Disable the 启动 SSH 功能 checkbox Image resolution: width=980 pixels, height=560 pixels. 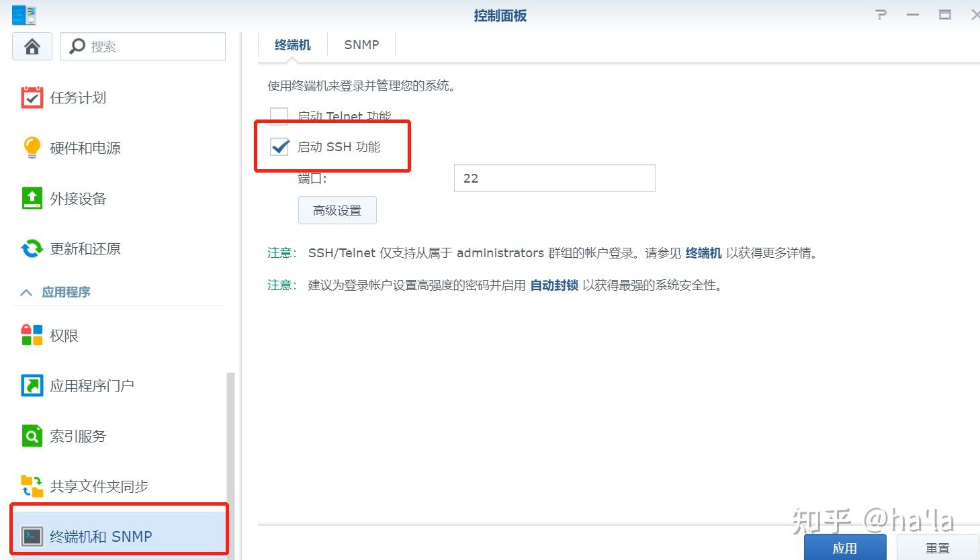tap(279, 146)
